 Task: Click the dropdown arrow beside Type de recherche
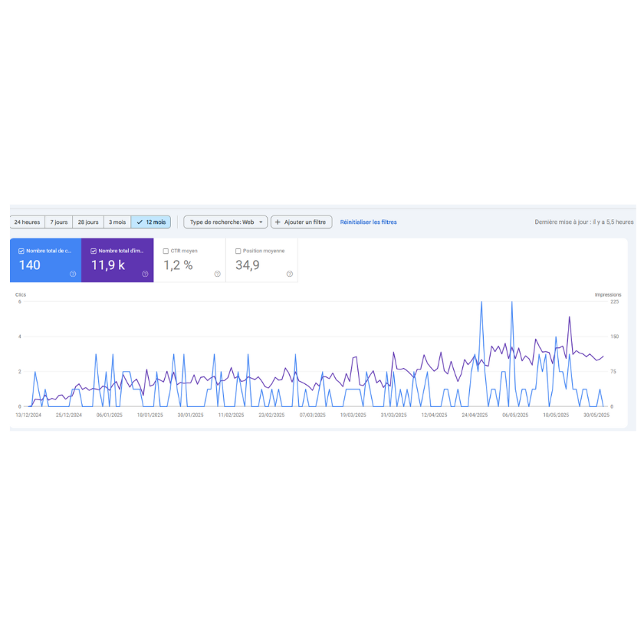pos(261,222)
